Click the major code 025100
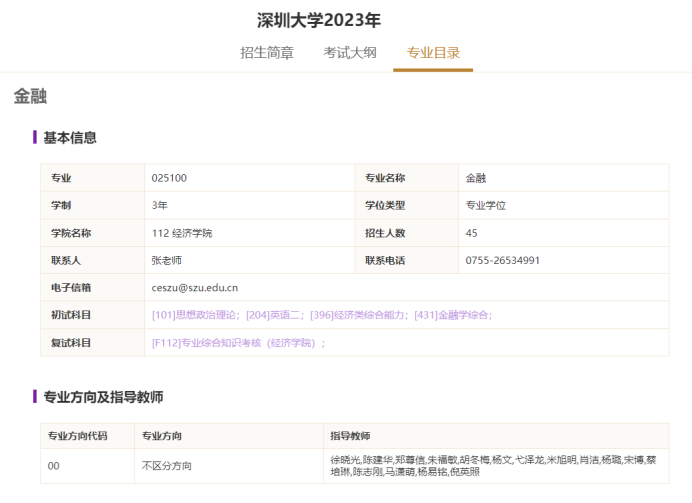This screenshot has width=692, height=503. (x=169, y=178)
